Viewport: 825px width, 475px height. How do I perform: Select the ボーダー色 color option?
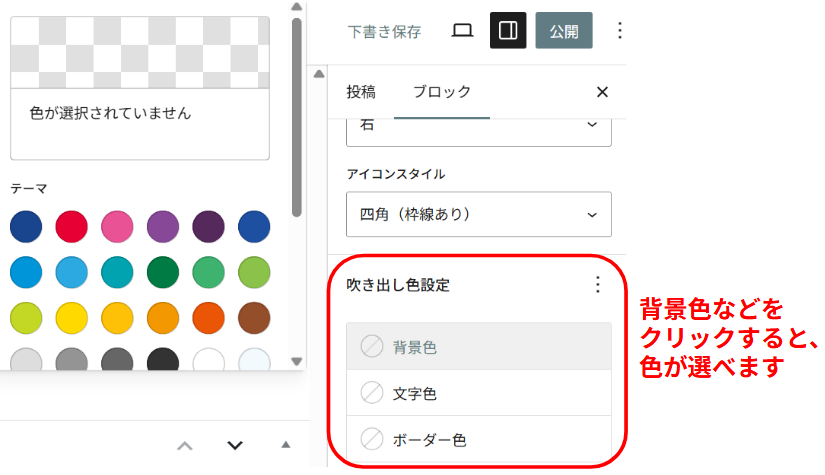click(x=478, y=439)
